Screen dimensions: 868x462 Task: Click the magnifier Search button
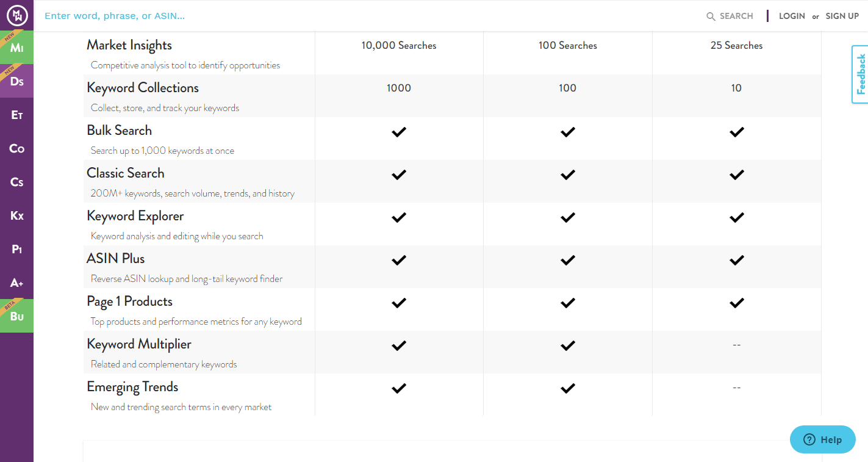(730, 16)
